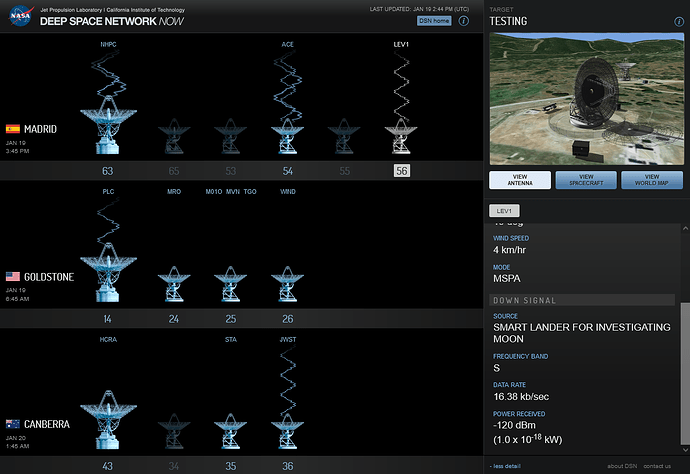Click the LEV1 label above dish 56
690x474 pixels.
[401, 44]
